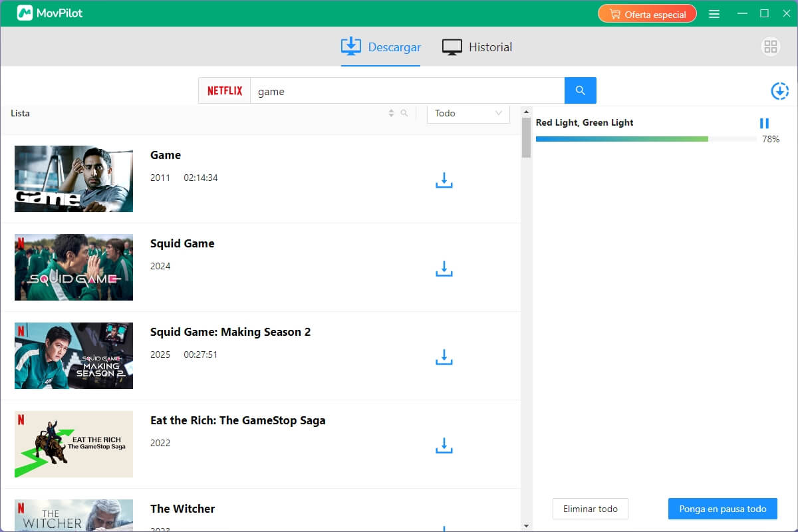
Task: Click the Squid Game thumbnail
Action: [74, 267]
